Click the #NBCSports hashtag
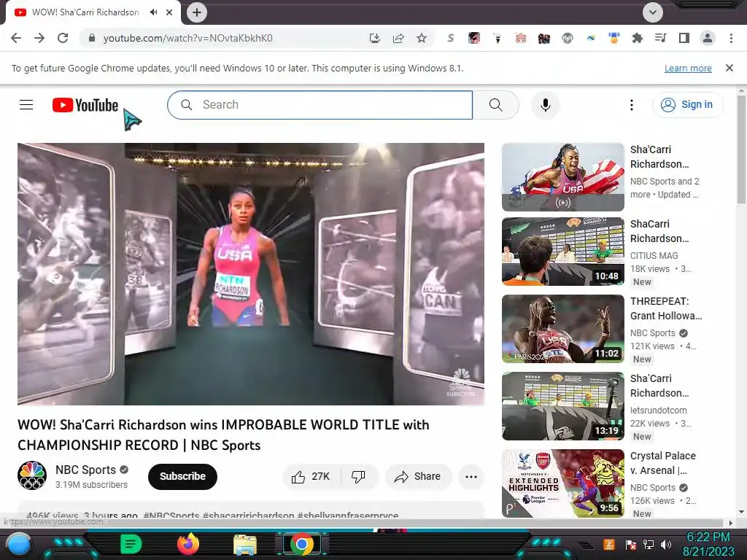The height and width of the screenshot is (560, 747). [171, 516]
